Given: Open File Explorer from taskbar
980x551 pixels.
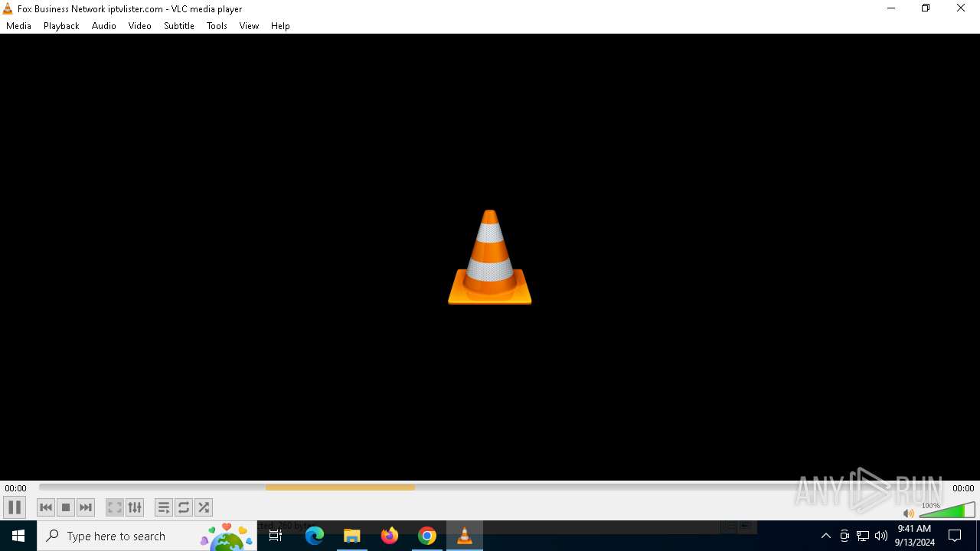Looking at the screenshot, I should click(352, 536).
